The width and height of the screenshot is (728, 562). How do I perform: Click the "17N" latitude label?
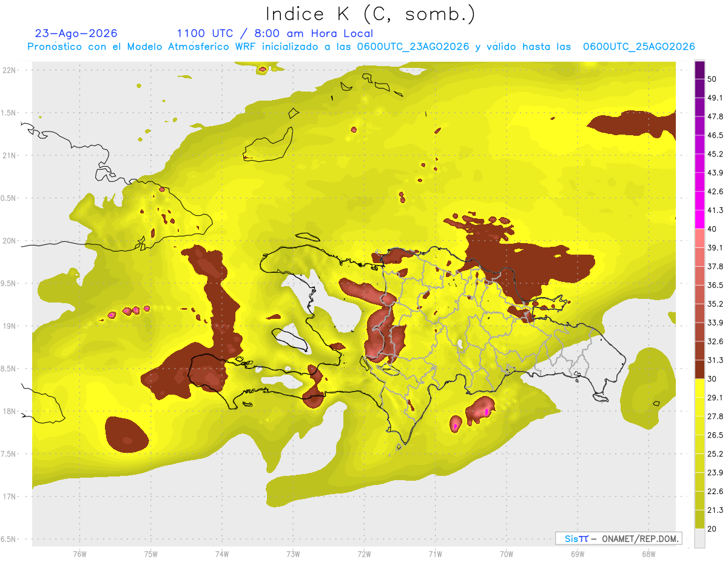click(x=9, y=497)
